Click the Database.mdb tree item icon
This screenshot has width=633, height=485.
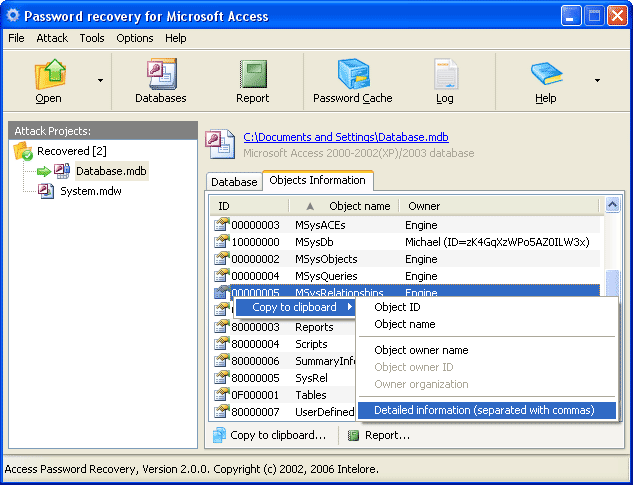click(x=62, y=171)
